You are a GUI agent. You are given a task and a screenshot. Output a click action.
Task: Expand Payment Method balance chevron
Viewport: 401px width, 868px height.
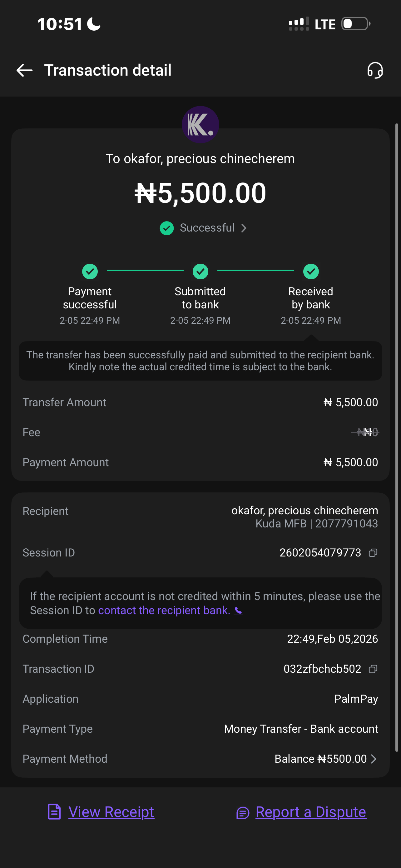pos(374,759)
